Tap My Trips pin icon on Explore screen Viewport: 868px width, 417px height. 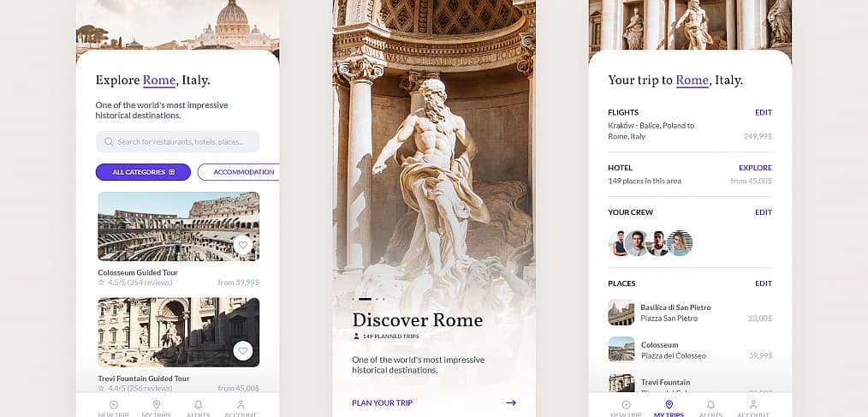[156, 405]
